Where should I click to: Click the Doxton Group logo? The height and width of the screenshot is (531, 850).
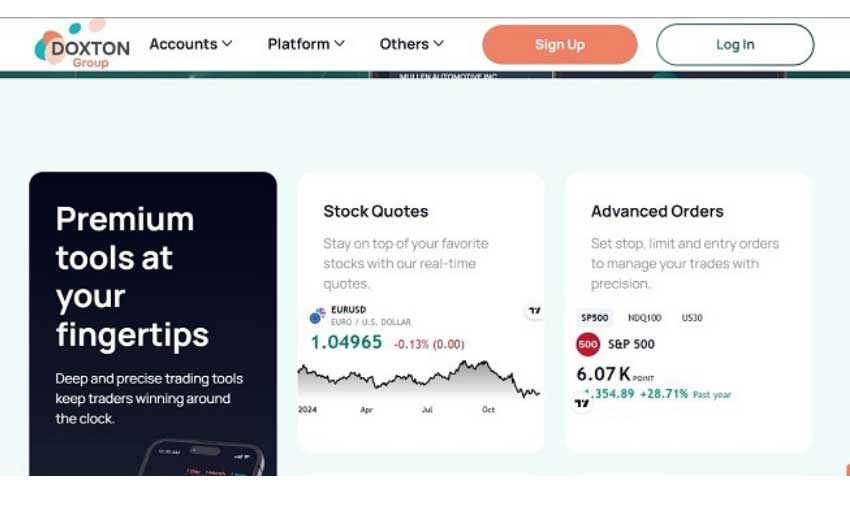82,46
